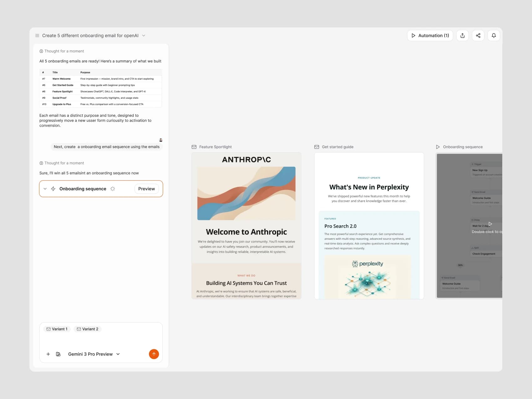Image resolution: width=532 pixels, height=399 pixels.
Task: Send the message with orange arrow button
Action: [x=154, y=354]
